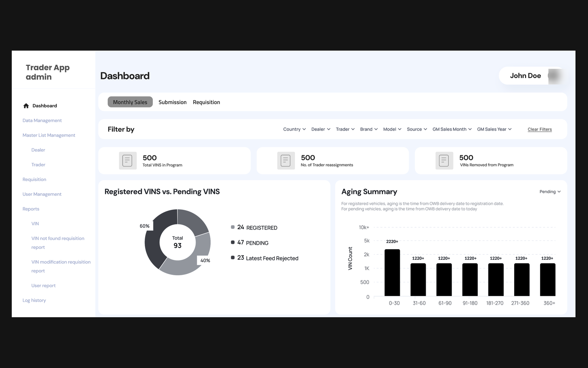Open the Country filter dropdown
Viewport: 588px width, 368px height.
294,129
